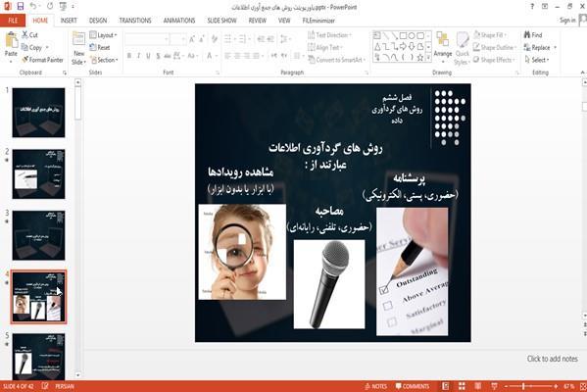Screen dimensions: 587x392
Task: Click the zoom in plus button
Action: [x=556, y=386]
